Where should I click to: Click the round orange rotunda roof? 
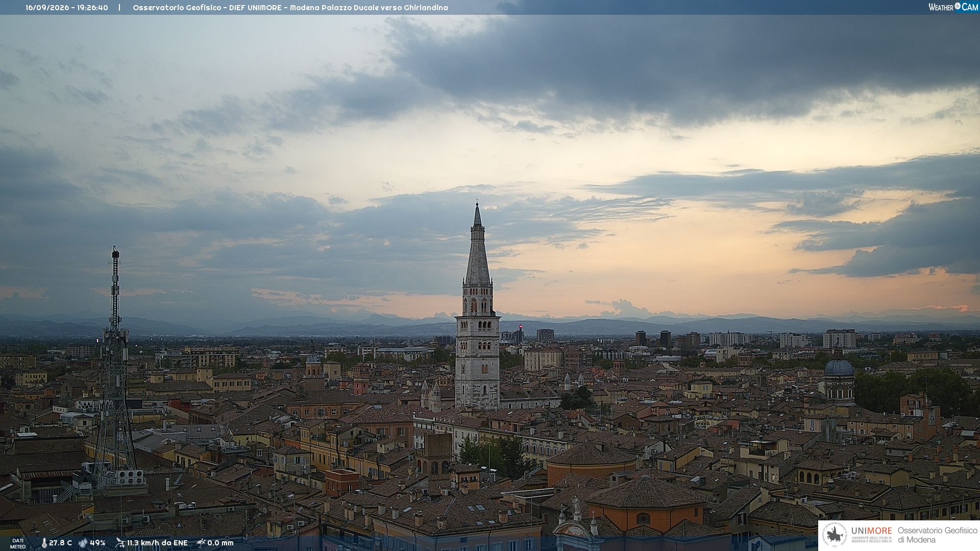593,455
